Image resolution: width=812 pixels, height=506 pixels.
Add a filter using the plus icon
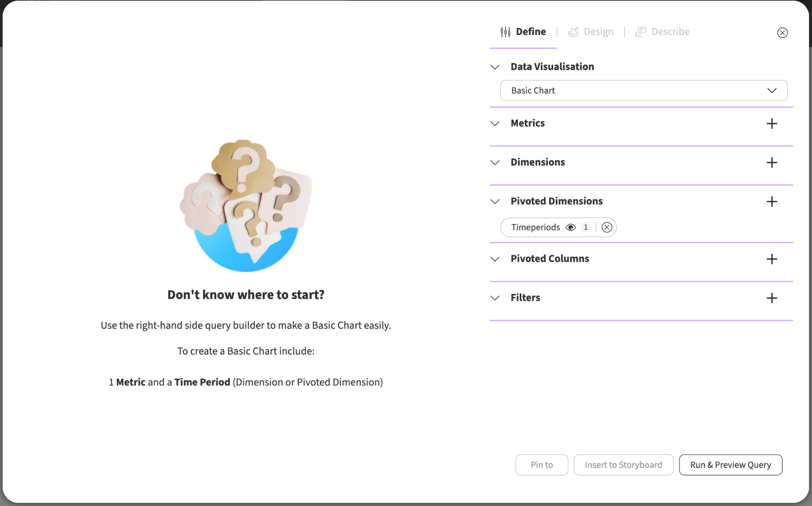(772, 298)
